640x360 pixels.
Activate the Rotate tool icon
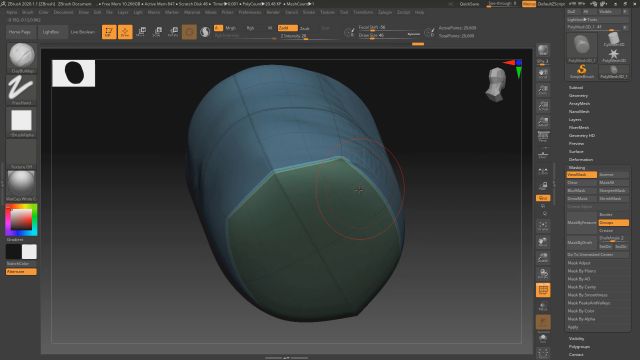tap(174, 32)
